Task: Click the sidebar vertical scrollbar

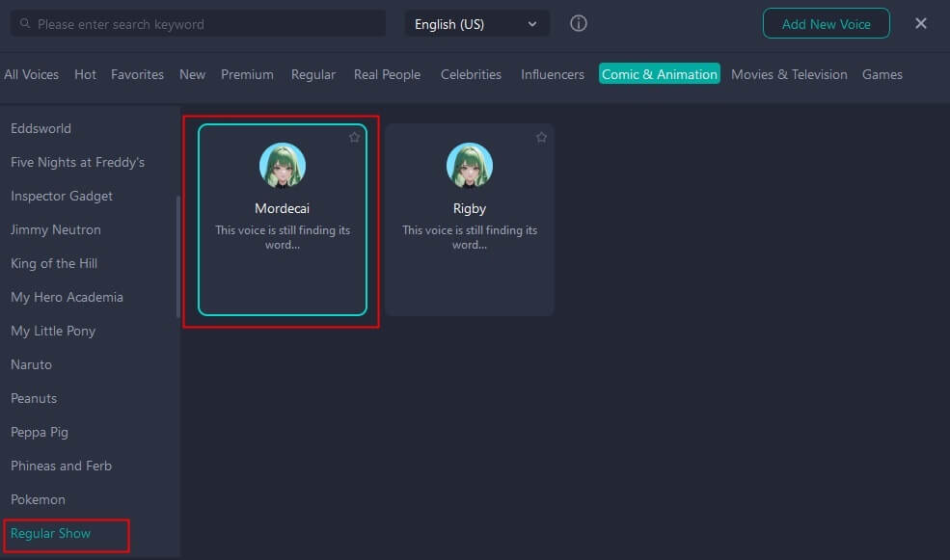Action: tap(177, 255)
